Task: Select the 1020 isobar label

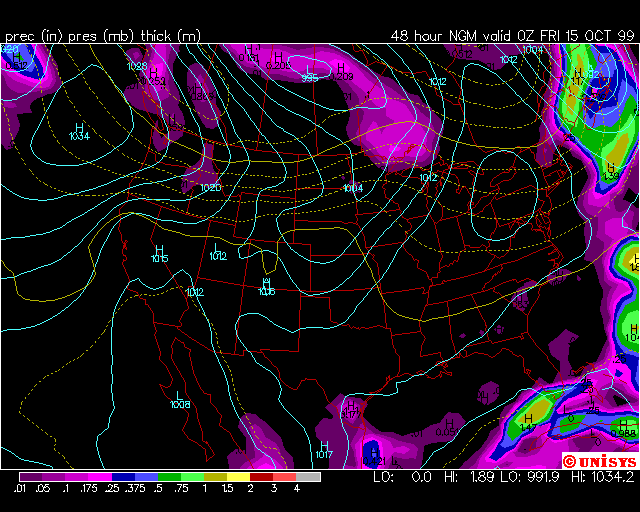Action: point(210,188)
